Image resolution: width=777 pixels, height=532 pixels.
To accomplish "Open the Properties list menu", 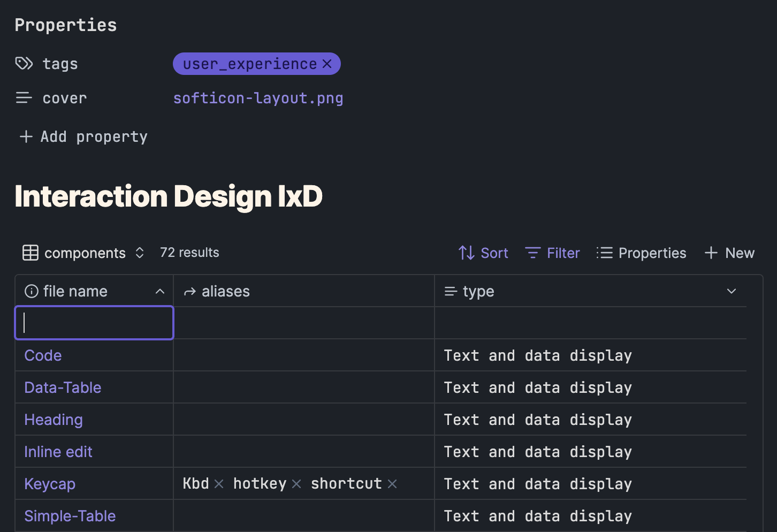I will 641,253.
